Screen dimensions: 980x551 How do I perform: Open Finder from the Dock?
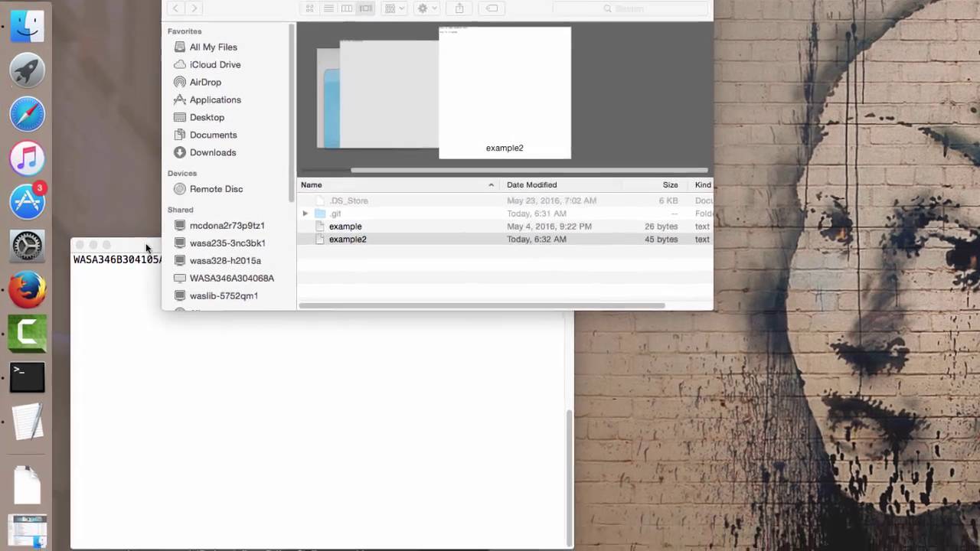(x=28, y=27)
